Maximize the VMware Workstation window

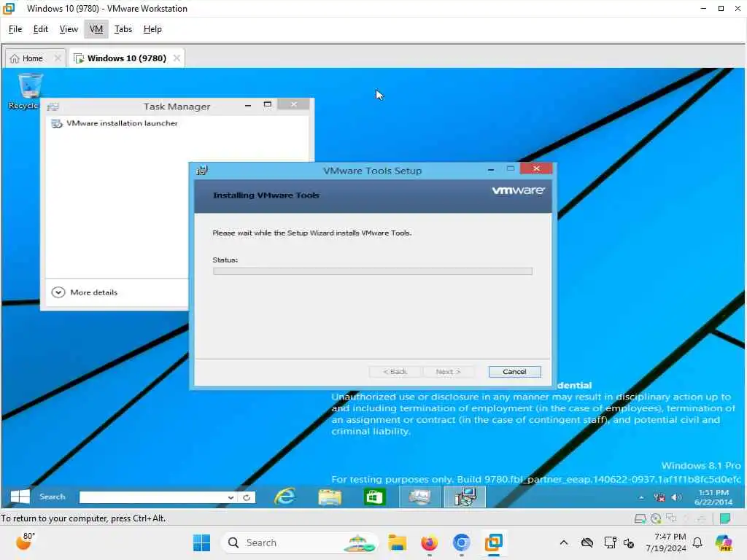(x=721, y=9)
